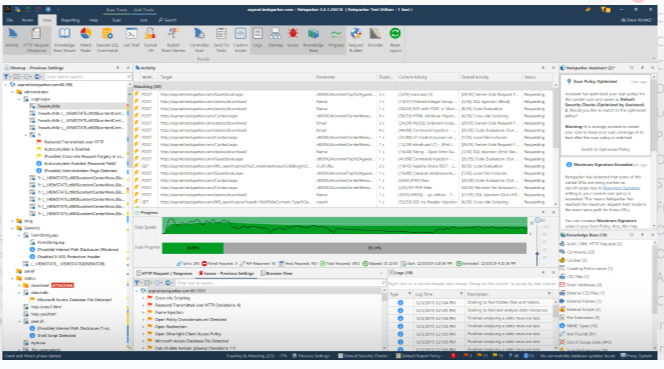
Task: Click the Proxy System status bar icon
Action: pos(637,356)
